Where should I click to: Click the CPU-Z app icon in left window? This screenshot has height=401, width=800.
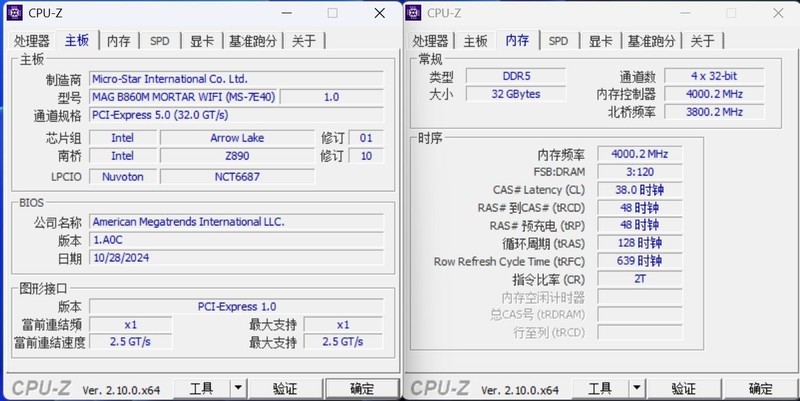pos(14,13)
